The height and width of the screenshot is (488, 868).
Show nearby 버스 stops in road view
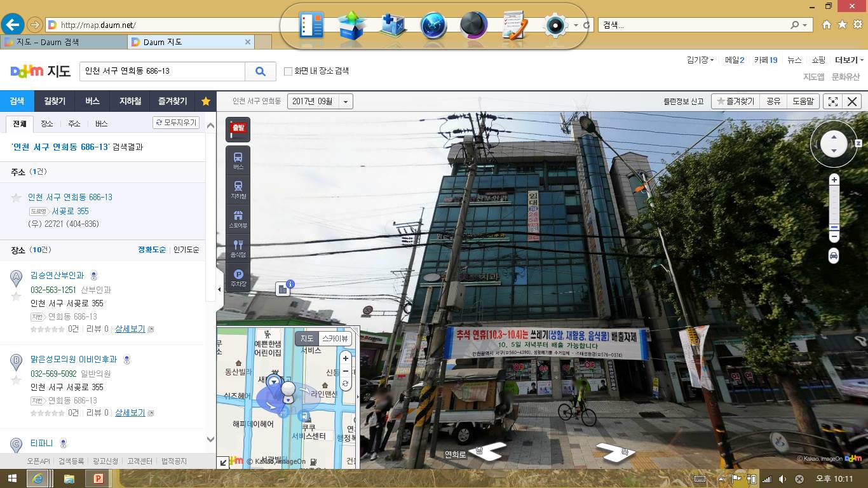tap(238, 160)
